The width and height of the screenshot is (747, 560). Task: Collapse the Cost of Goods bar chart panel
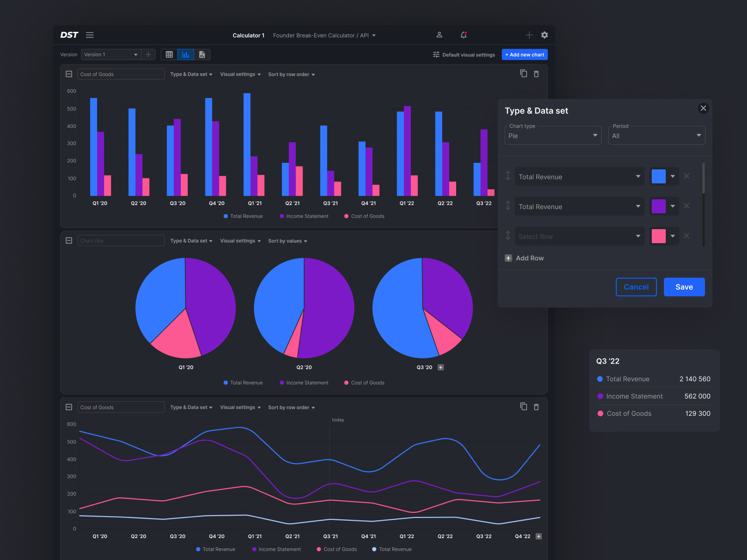click(x=69, y=74)
